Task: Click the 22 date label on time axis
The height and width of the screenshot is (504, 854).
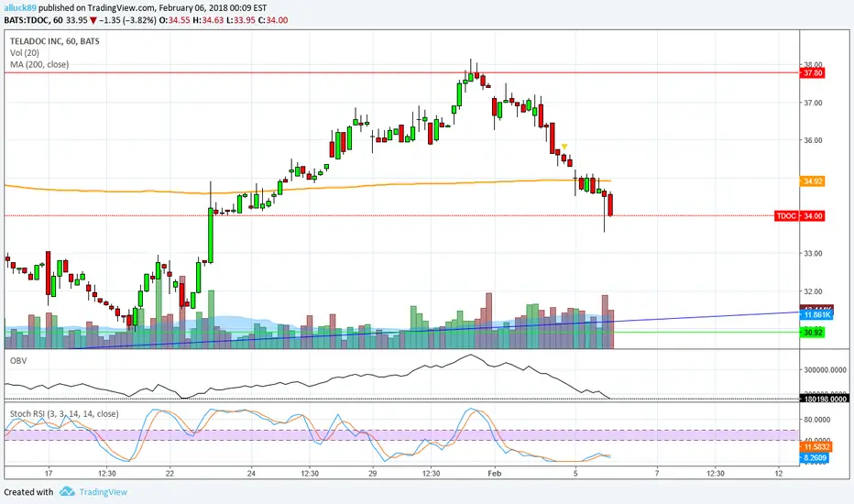Action: pos(170,473)
